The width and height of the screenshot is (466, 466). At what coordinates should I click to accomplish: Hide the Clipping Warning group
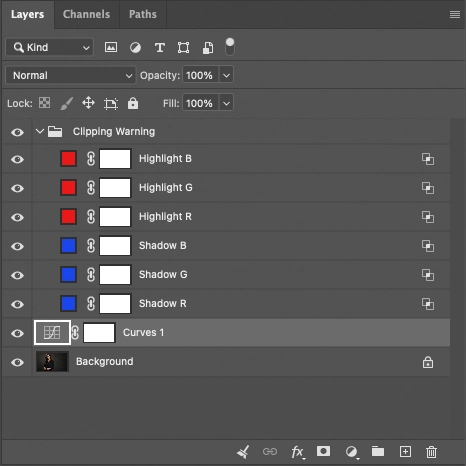click(x=17, y=132)
